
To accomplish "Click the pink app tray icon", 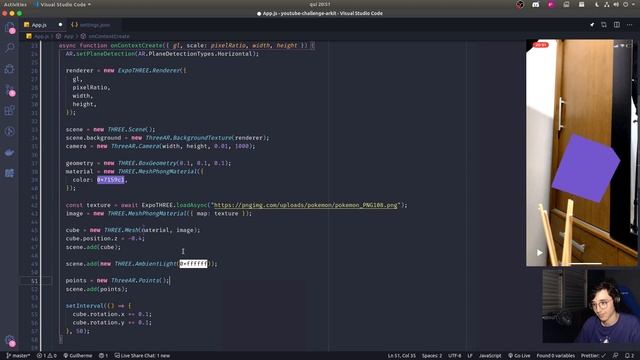I will [551, 4].
